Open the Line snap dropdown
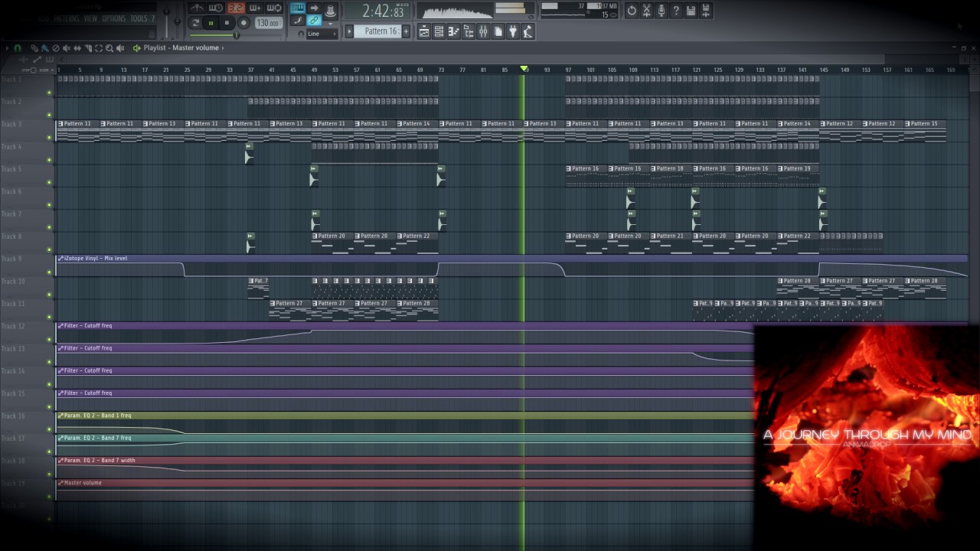Viewport: 980px width, 551px height. click(x=322, y=34)
